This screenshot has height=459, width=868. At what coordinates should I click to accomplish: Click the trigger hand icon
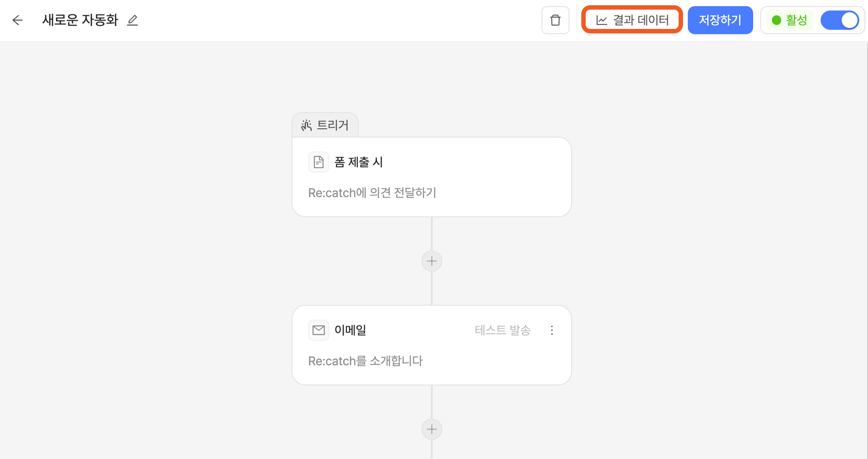pos(306,125)
